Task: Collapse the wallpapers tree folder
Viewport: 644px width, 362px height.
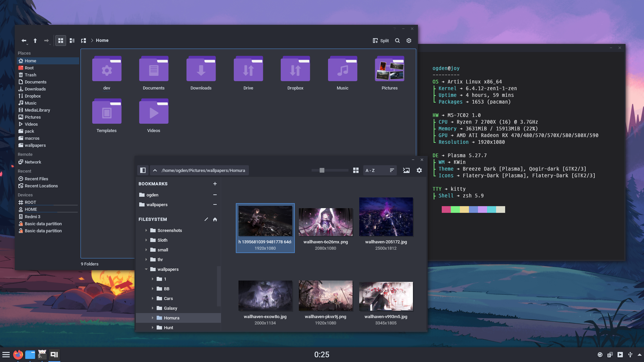Action: point(146,269)
